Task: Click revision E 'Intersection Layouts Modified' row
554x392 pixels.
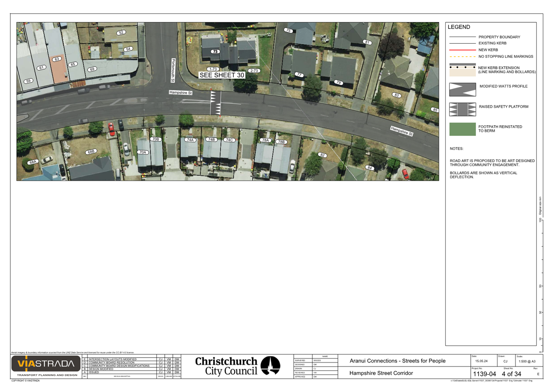Action: [x=132, y=359]
